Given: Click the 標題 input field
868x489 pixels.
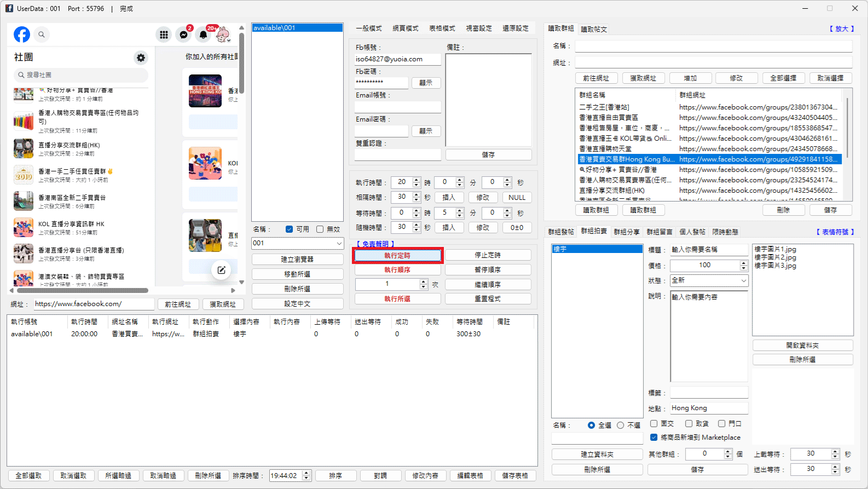Looking at the screenshot, I should 709,249.
